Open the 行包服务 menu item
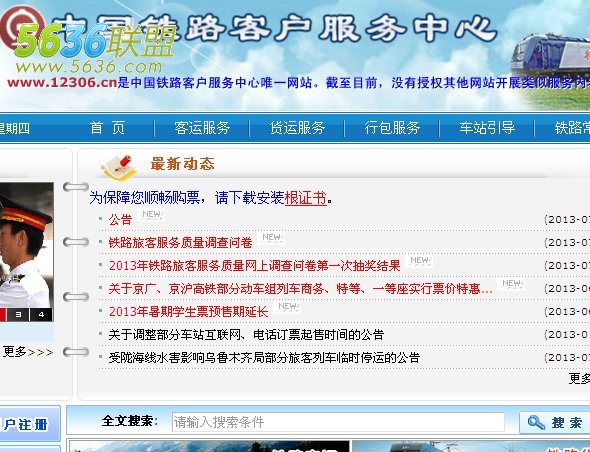The width and height of the screenshot is (590, 452). pyautogui.click(x=392, y=128)
